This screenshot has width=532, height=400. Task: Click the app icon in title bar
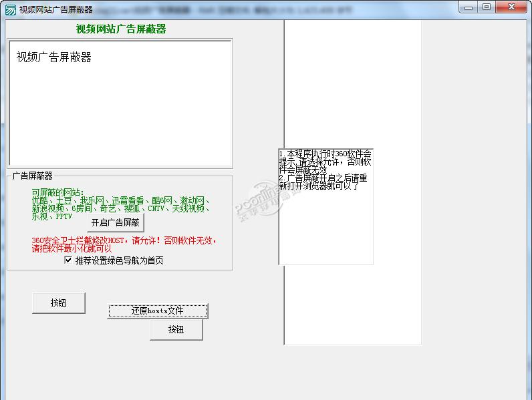[x=11, y=10]
